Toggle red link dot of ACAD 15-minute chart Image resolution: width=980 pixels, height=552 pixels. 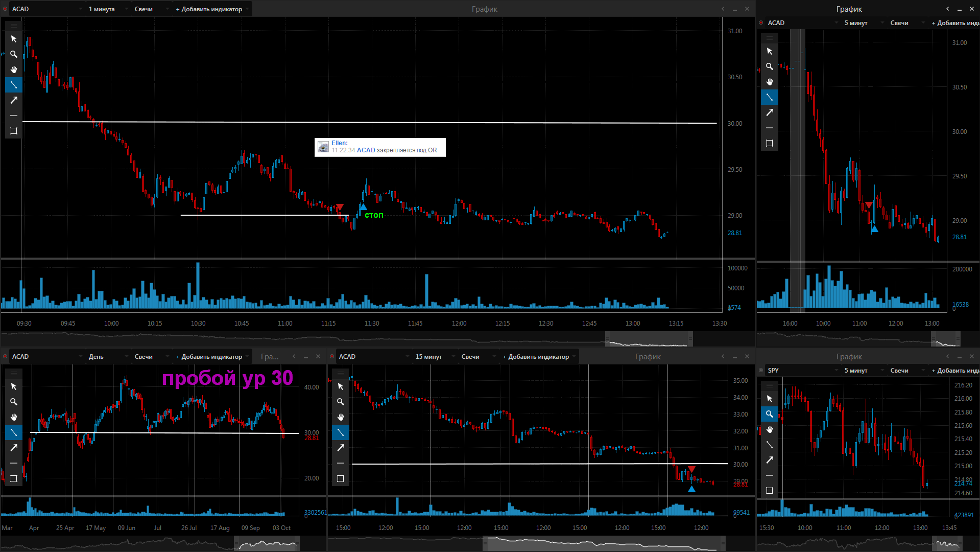click(332, 356)
